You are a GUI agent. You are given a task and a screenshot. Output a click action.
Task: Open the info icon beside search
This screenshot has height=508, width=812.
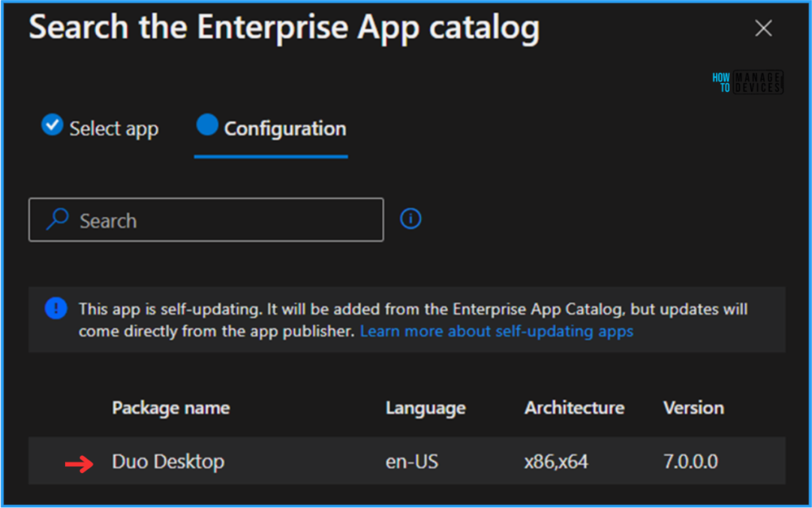(x=411, y=219)
